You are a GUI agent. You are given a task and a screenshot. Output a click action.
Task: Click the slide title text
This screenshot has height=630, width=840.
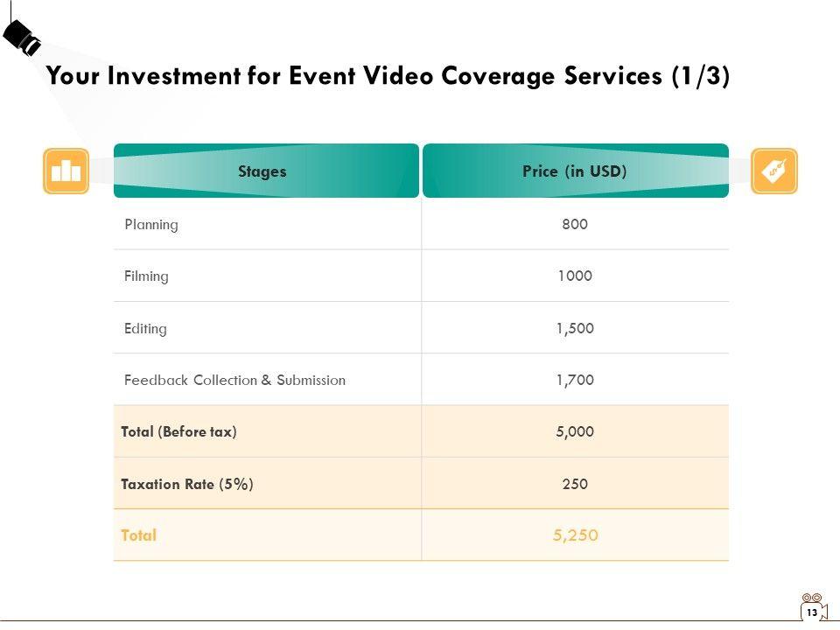[x=388, y=76]
